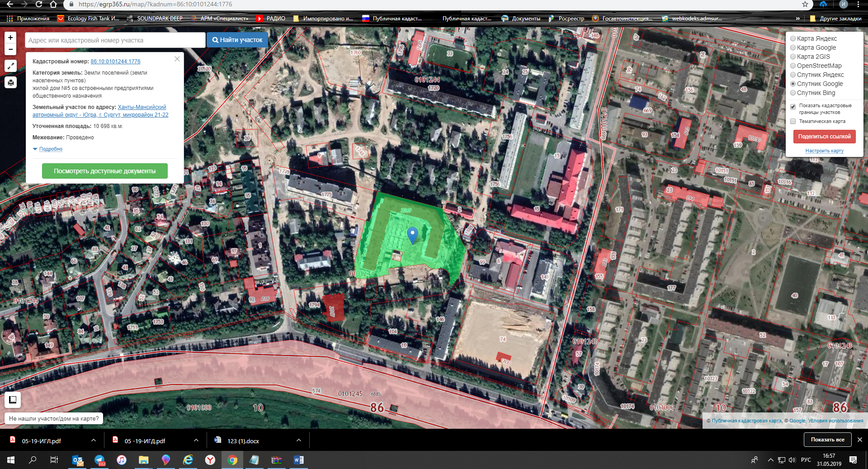
Task: Toggle fullscreen map mode icon
Action: (10, 66)
